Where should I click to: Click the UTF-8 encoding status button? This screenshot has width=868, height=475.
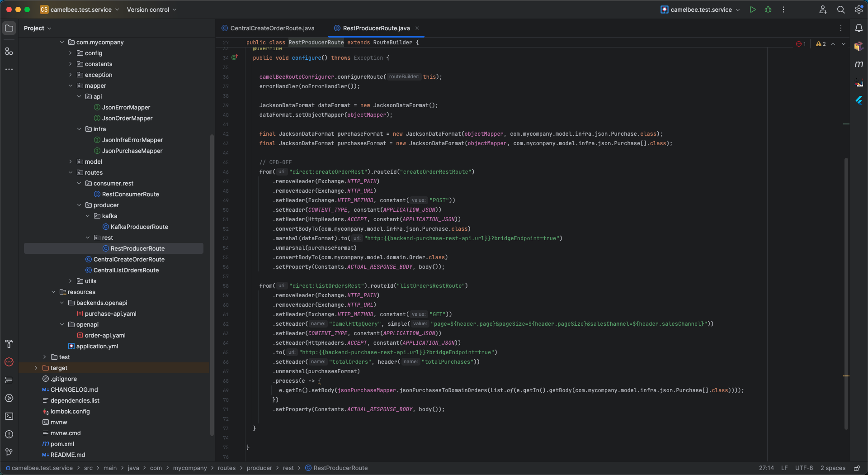tap(804, 468)
